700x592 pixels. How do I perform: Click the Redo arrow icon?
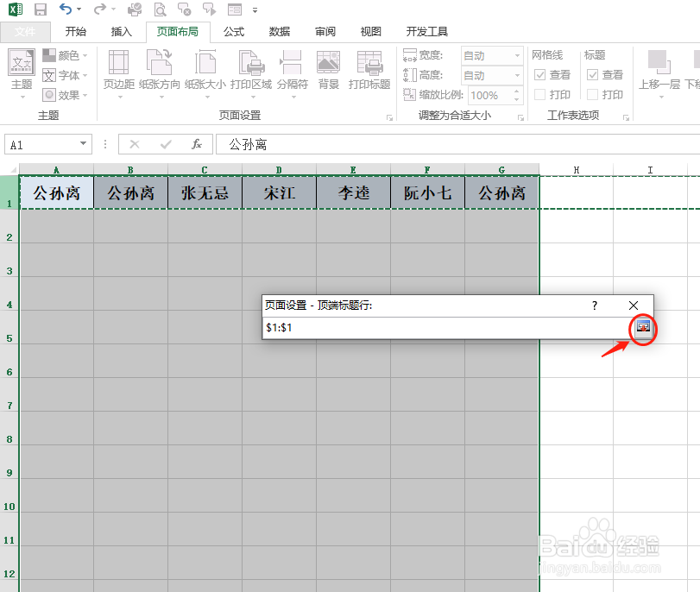click(100, 9)
